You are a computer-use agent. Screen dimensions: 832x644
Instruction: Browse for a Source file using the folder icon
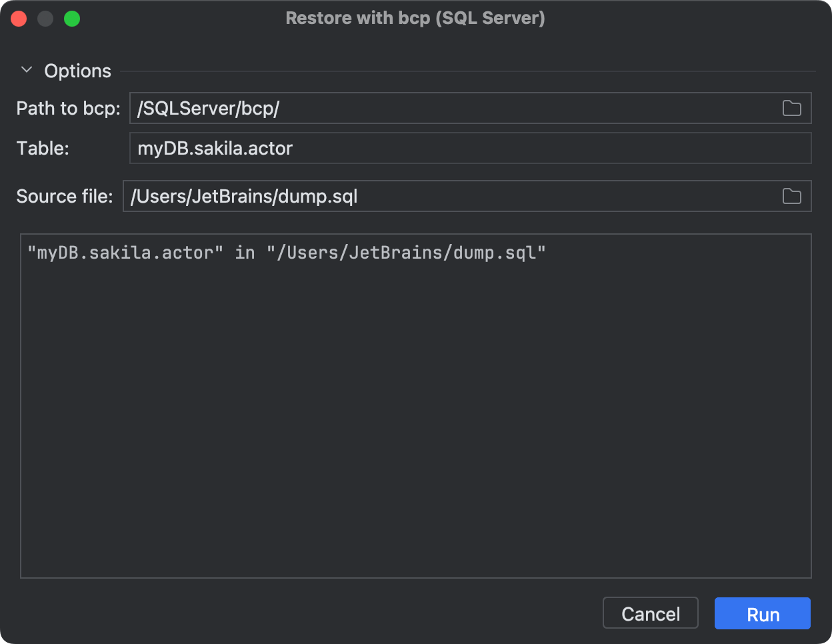(x=791, y=196)
